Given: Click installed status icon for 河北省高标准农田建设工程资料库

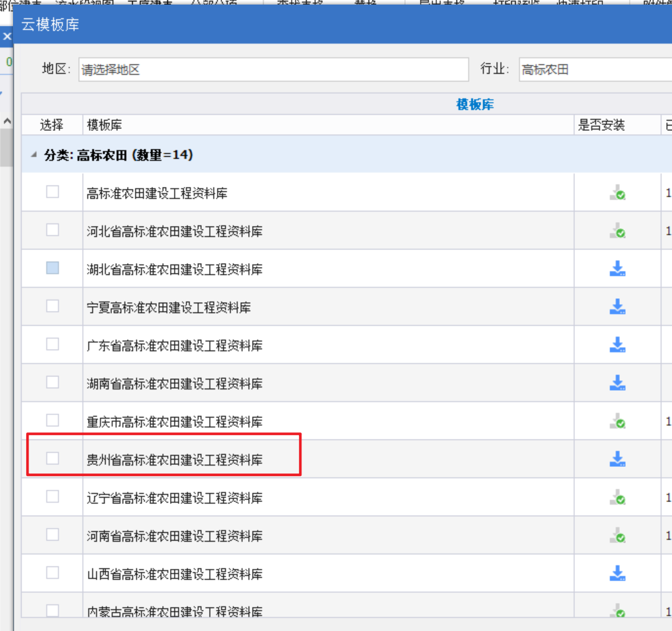Looking at the screenshot, I should click(x=617, y=231).
